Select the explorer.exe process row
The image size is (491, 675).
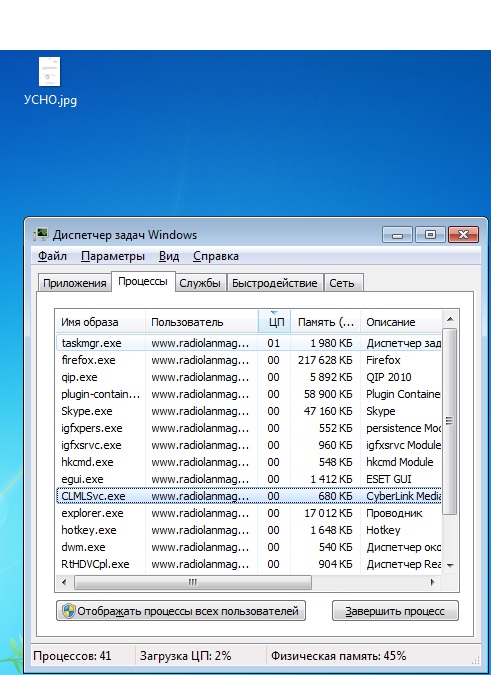(249, 513)
